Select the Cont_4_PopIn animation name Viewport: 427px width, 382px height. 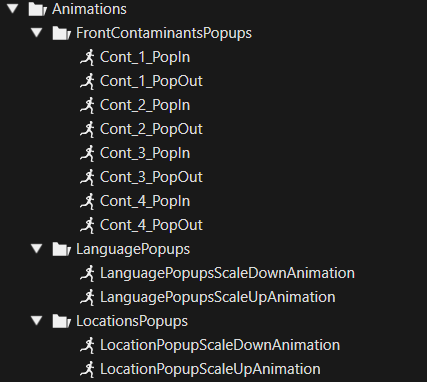(x=145, y=201)
